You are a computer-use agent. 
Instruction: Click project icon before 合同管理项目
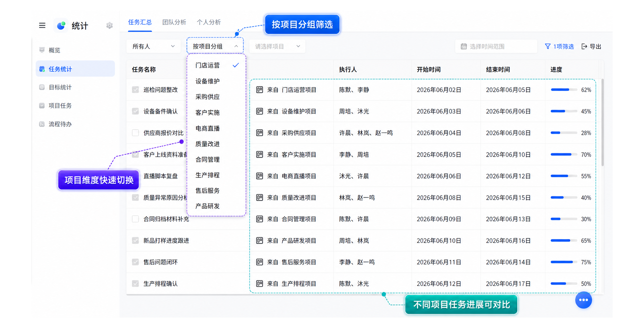(259, 219)
